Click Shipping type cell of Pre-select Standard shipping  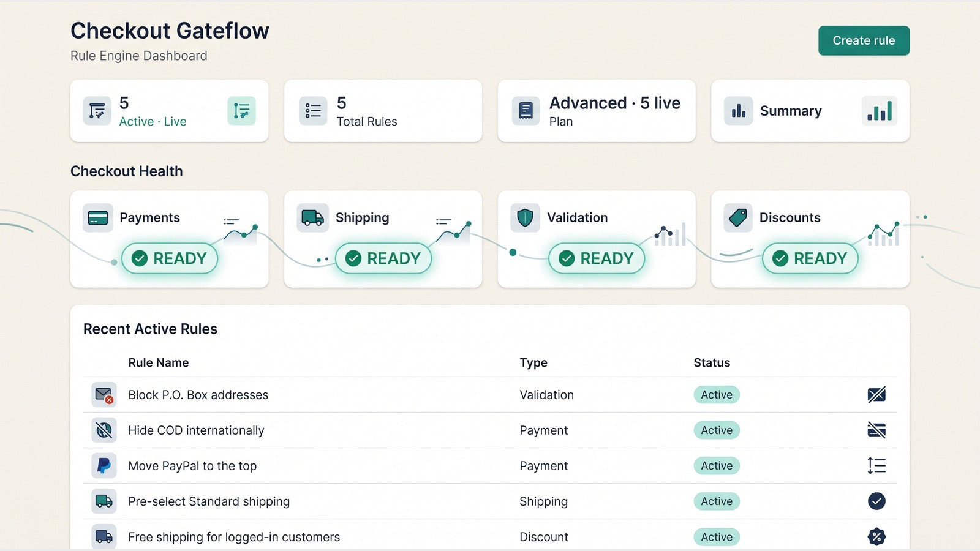click(543, 501)
